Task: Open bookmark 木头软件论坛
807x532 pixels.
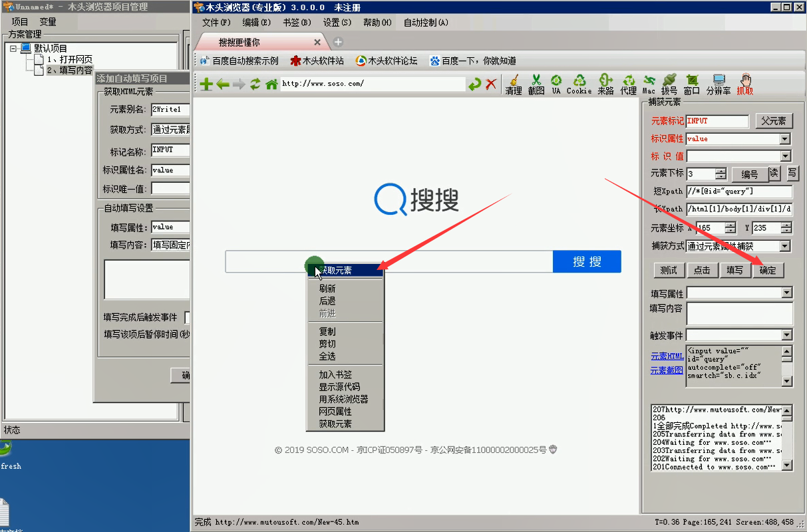Action: tap(387, 61)
